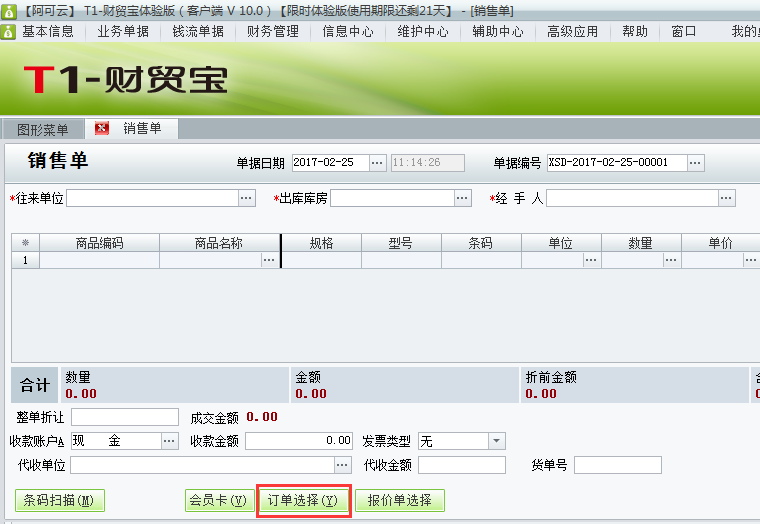Focus the 代收单位 input field

coord(203,465)
